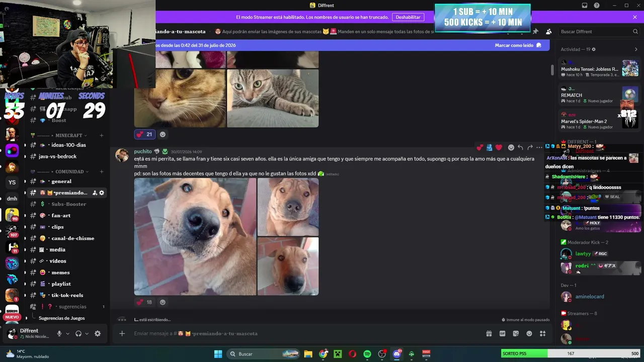Add a reaction next to 18 hearts
Screen dimensions: 644x362
[x=163, y=302]
